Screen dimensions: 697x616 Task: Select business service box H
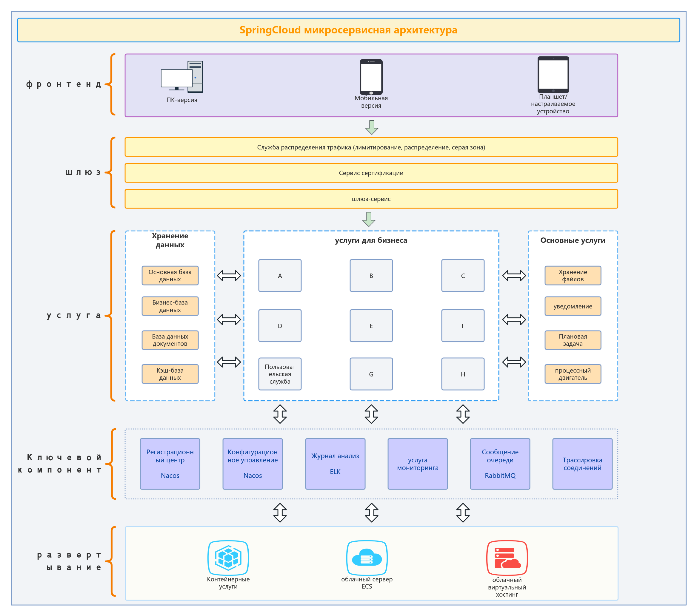coord(463,374)
